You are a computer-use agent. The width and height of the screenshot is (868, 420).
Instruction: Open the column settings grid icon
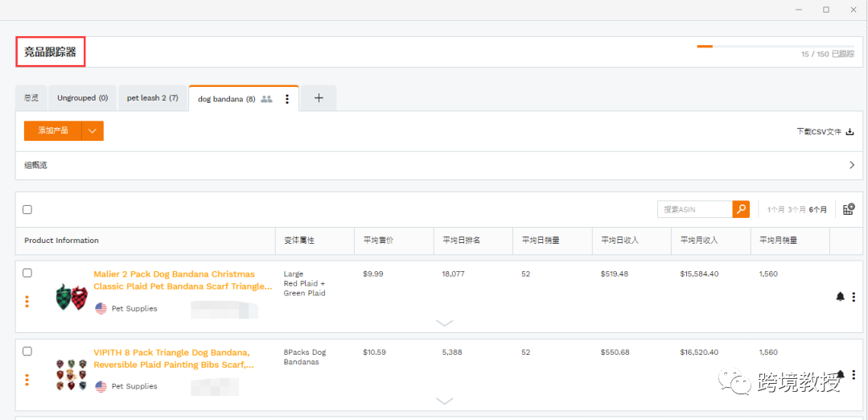click(x=849, y=209)
